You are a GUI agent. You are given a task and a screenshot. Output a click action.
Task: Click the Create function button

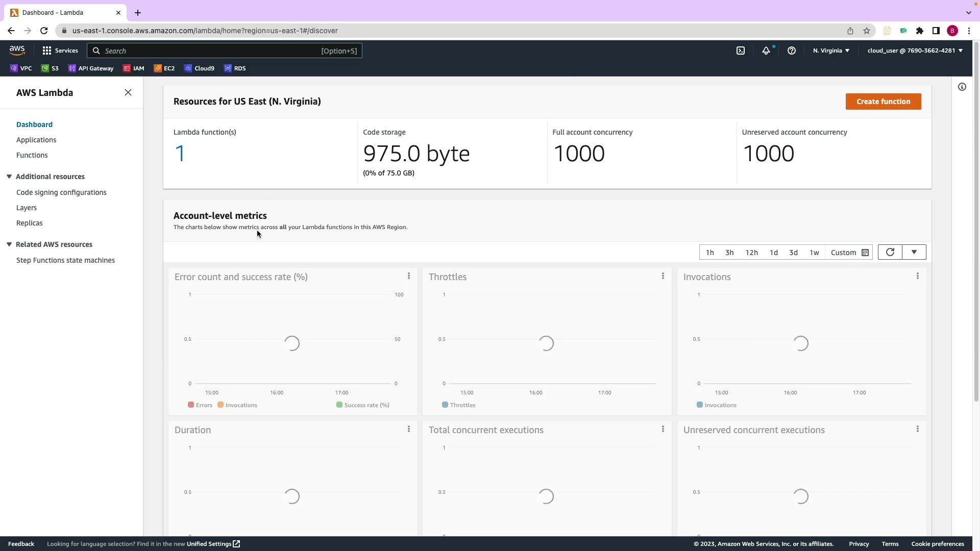[883, 102]
